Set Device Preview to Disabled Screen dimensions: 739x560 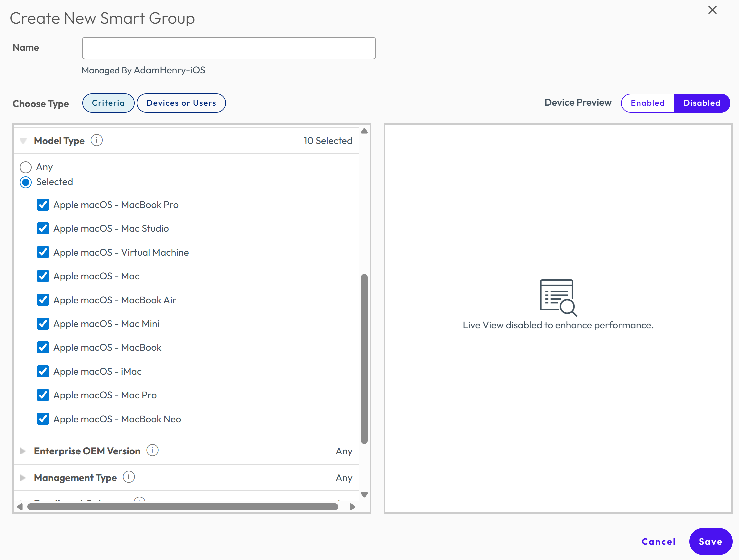[x=702, y=103]
